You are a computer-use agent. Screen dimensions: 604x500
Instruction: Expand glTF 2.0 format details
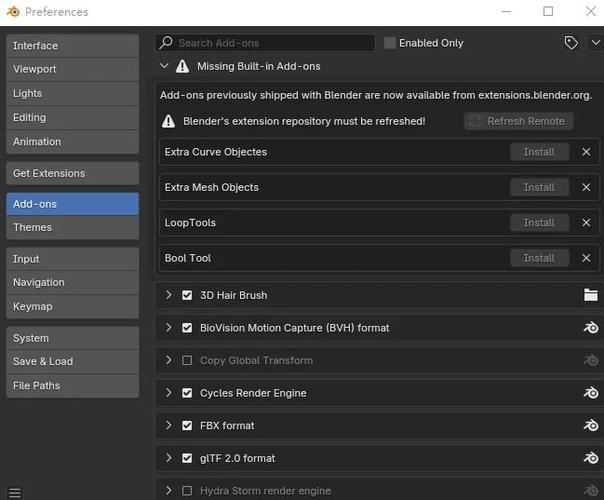[x=168, y=458]
